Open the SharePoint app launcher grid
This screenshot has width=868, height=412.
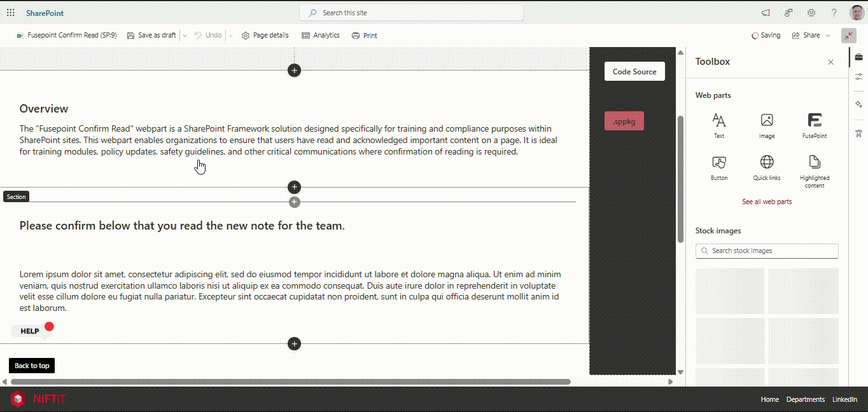(x=11, y=13)
